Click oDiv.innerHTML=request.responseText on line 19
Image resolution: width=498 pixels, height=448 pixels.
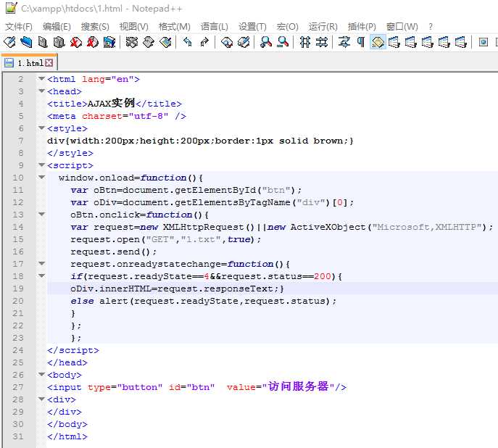(172, 289)
